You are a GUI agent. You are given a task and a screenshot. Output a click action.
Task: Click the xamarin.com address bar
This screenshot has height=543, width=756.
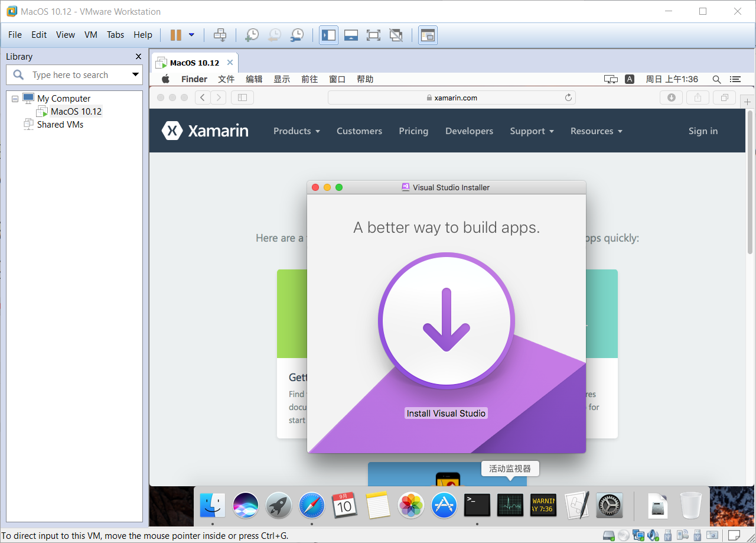coord(451,97)
